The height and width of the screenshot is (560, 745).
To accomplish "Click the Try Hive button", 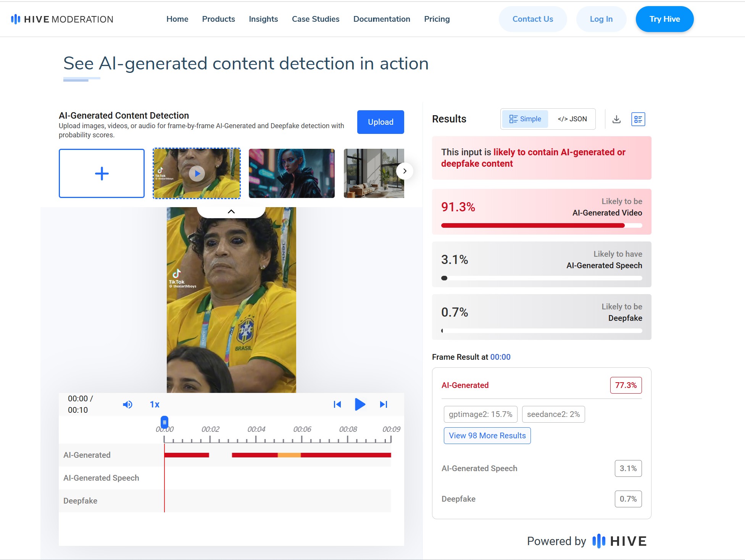I will (x=664, y=19).
